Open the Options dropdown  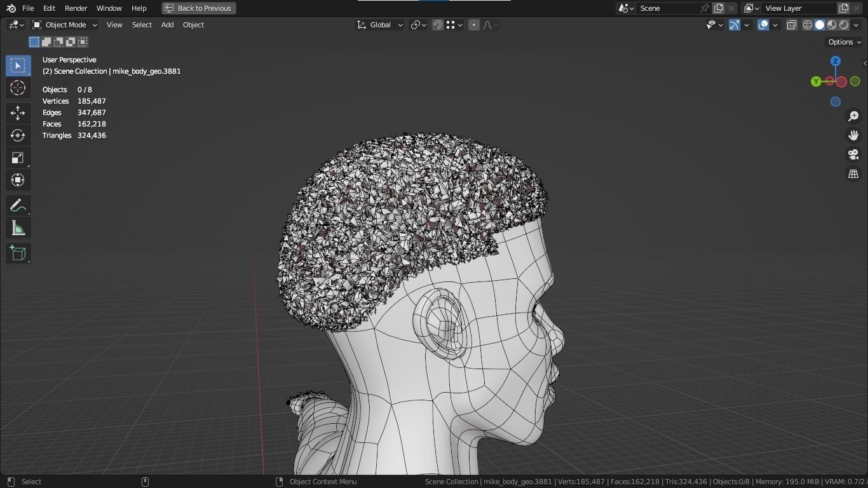click(x=844, y=42)
